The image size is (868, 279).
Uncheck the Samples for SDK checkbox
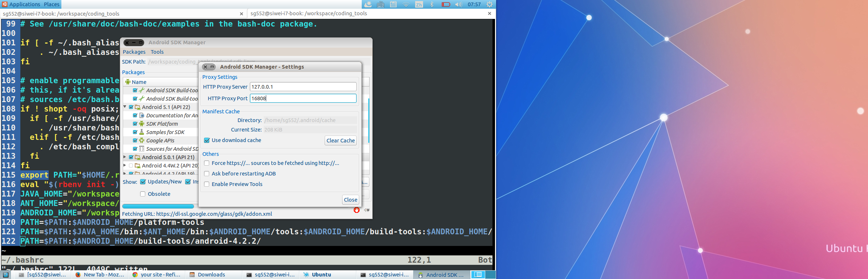tap(135, 132)
